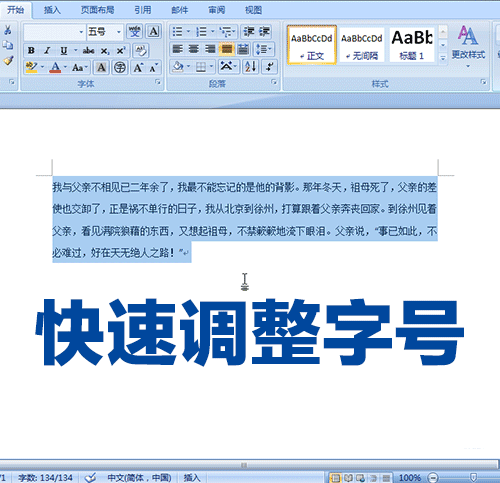This screenshot has height=483, width=500.
Task: Toggle justify alignment (highlighted)
Action: pos(227,49)
